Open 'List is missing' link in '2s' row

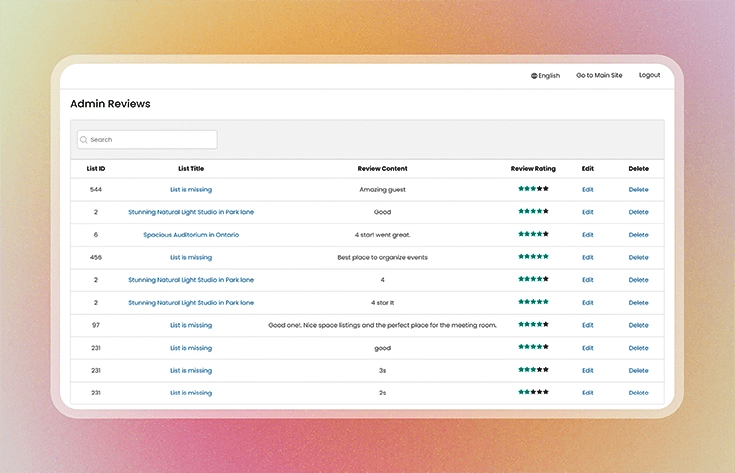[x=191, y=393]
